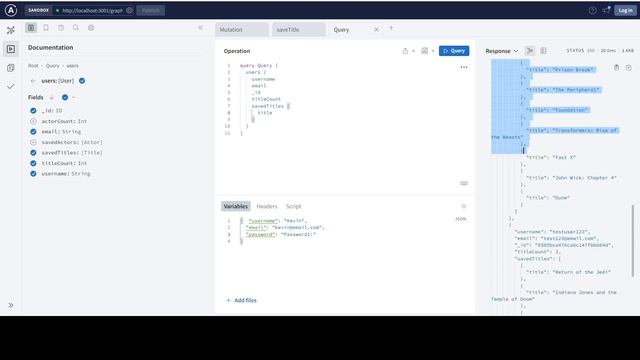Image resolution: width=640 pixels, height=360 pixels.
Task: Open the operation editor three-dot menu
Action: point(464,67)
